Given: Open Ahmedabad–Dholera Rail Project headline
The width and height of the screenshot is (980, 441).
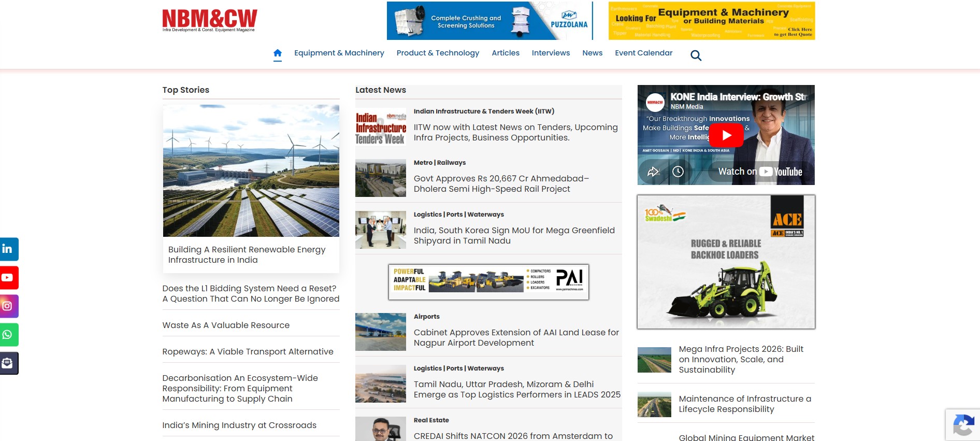Looking at the screenshot, I should click(x=501, y=184).
